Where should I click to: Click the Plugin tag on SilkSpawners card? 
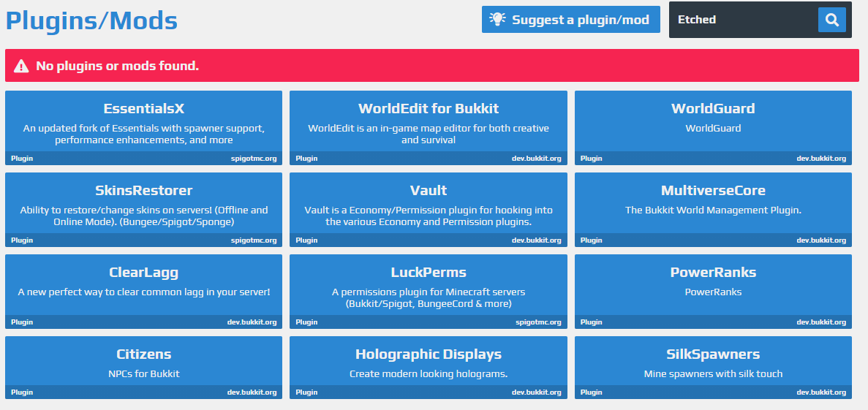point(591,392)
